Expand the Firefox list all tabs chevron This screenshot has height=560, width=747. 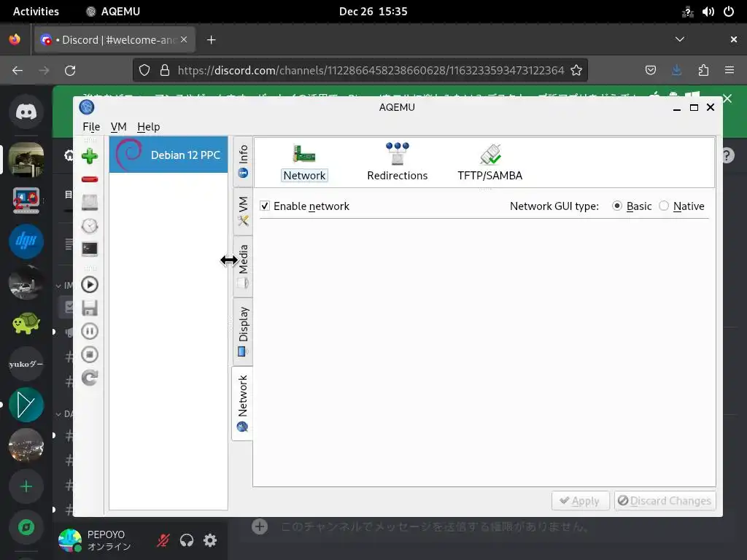680,39
